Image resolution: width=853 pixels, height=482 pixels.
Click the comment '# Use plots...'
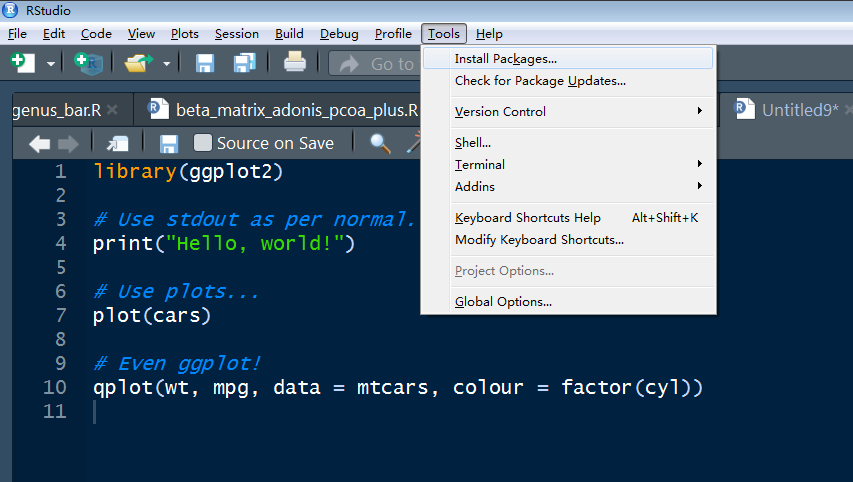(176, 291)
